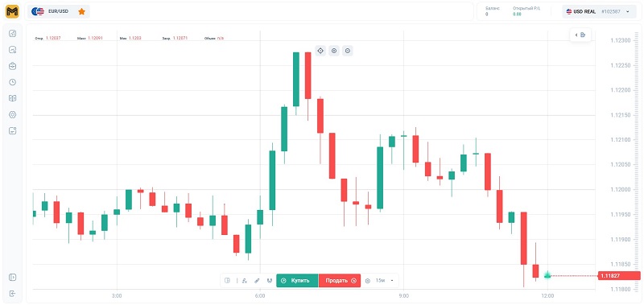Click the zoom-out minus icon above the chart
644x305 pixels.
pyautogui.click(x=348, y=51)
